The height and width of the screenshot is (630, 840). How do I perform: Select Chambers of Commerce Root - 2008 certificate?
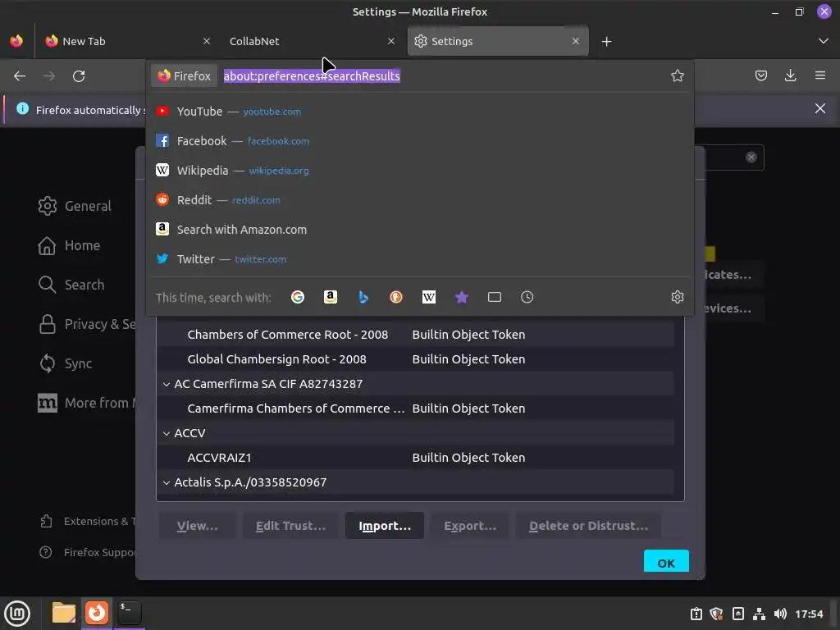(415, 335)
